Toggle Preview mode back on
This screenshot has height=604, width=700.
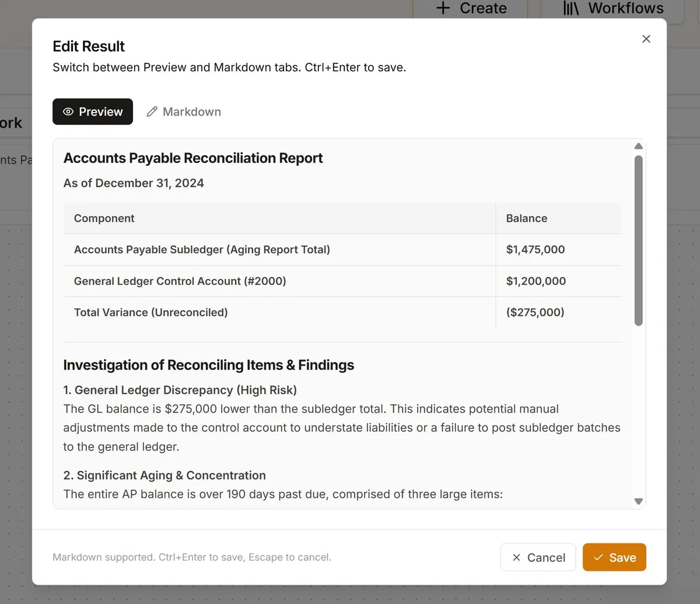(x=92, y=111)
